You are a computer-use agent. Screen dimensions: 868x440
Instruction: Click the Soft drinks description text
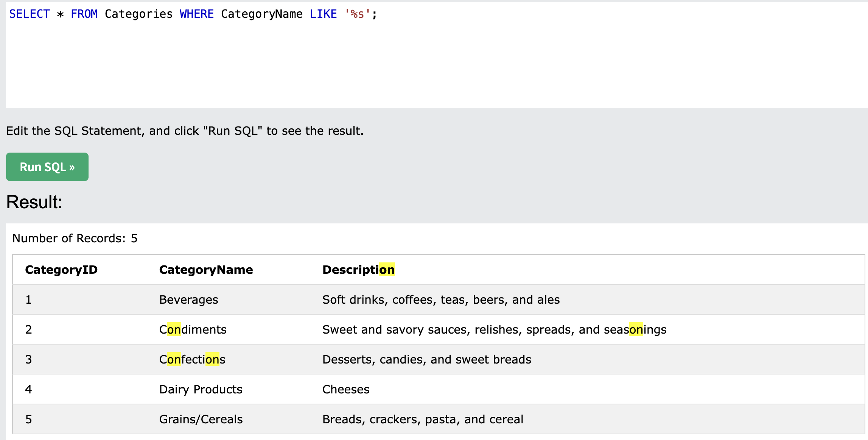point(441,300)
